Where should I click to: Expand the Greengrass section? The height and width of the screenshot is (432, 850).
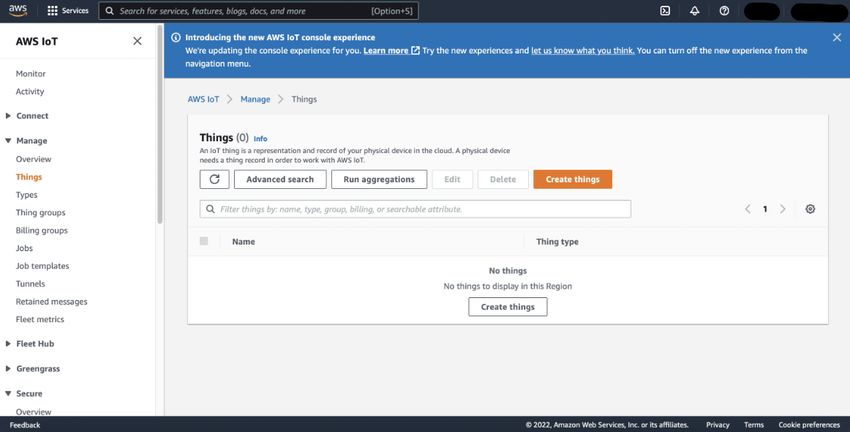click(8, 369)
